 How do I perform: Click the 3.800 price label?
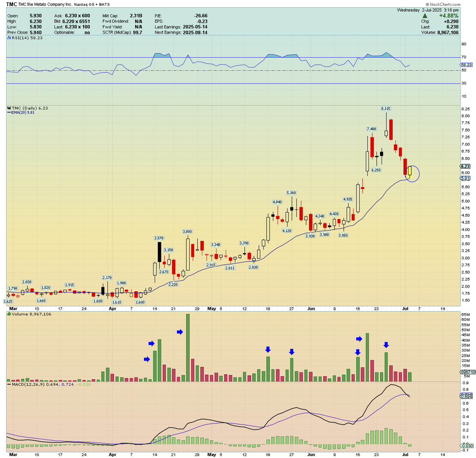click(x=187, y=231)
